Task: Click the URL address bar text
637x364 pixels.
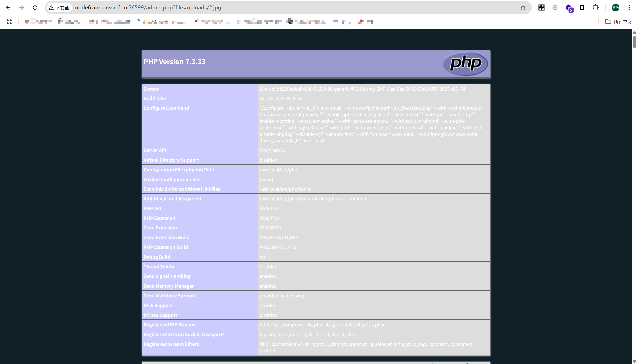Action: pos(148,7)
